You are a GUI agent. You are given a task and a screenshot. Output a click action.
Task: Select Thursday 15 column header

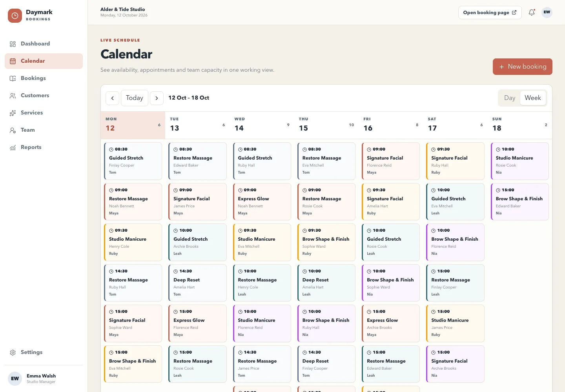pos(326,125)
